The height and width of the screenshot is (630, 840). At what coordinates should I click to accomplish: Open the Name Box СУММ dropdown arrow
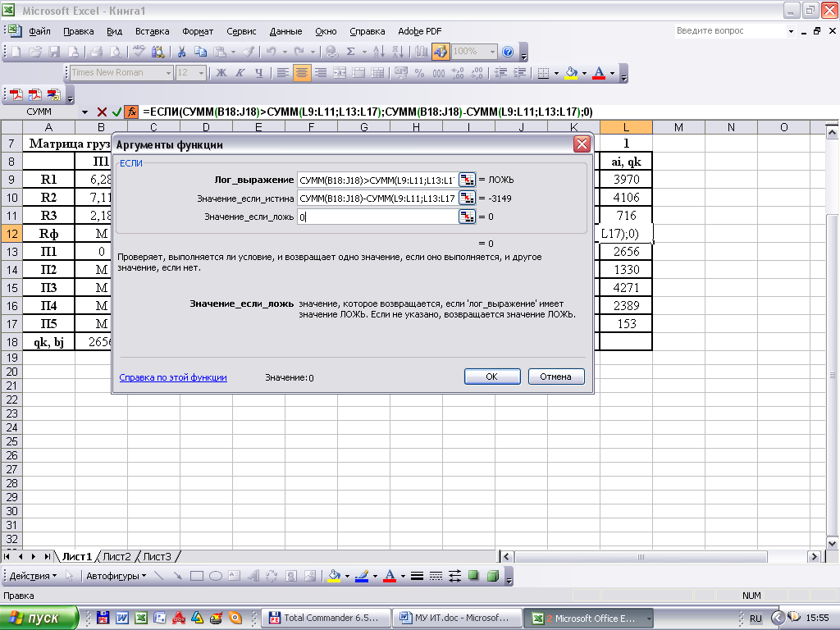coord(84,112)
